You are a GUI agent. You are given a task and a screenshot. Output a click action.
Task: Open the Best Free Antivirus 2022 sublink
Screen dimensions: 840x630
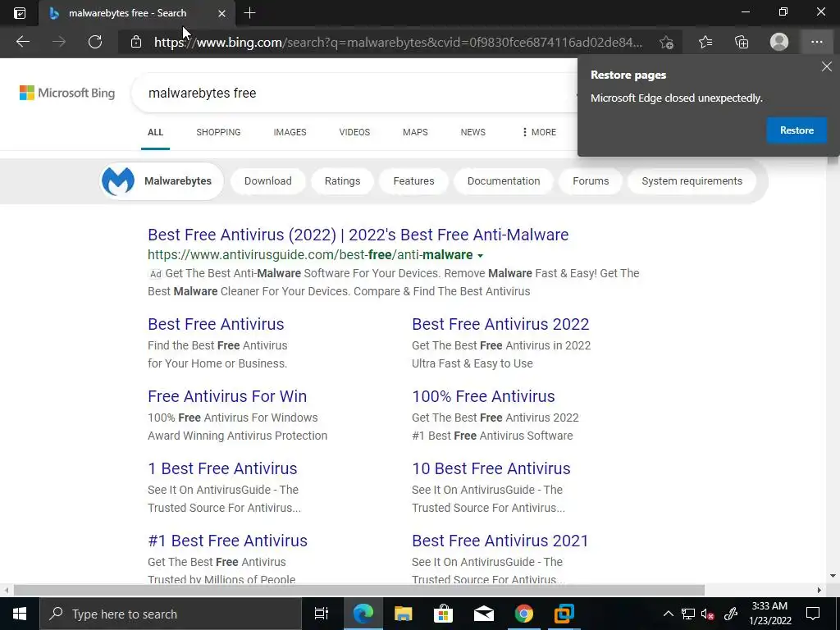click(500, 324)
